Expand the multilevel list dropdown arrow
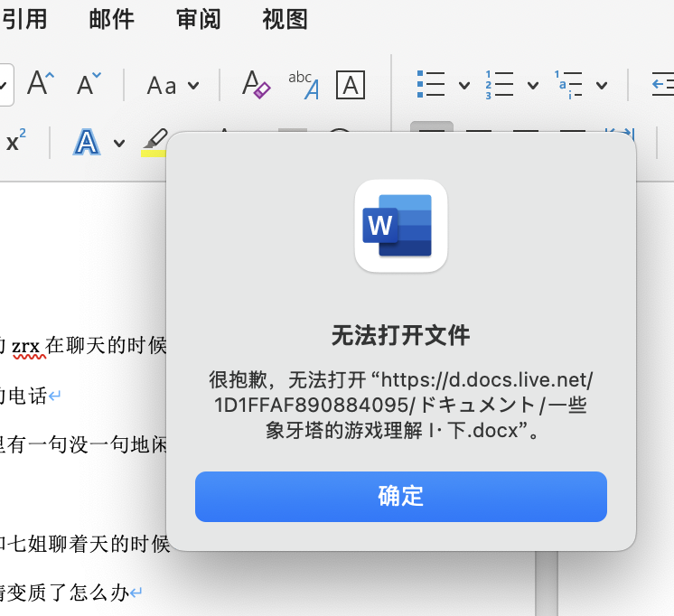The image size is (674, 616). (x=602, y=85)
